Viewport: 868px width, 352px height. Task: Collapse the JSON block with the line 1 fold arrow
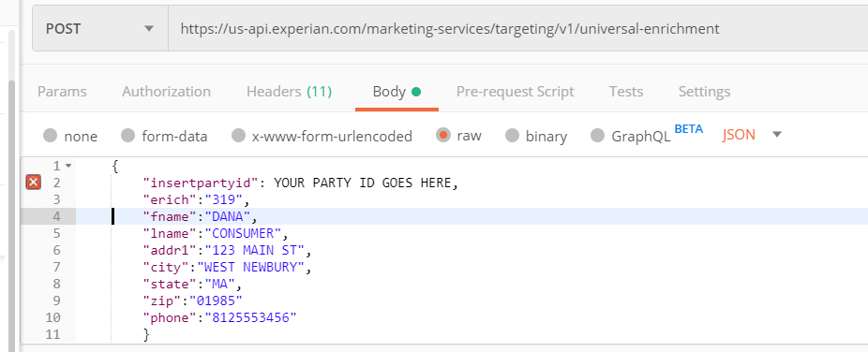[68, 166]
